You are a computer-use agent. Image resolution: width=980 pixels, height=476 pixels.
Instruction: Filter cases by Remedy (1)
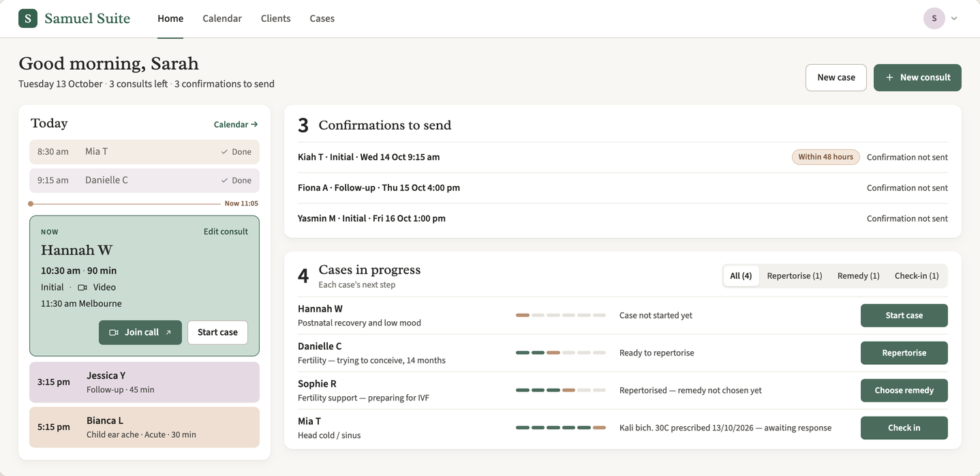coord(859,276)
